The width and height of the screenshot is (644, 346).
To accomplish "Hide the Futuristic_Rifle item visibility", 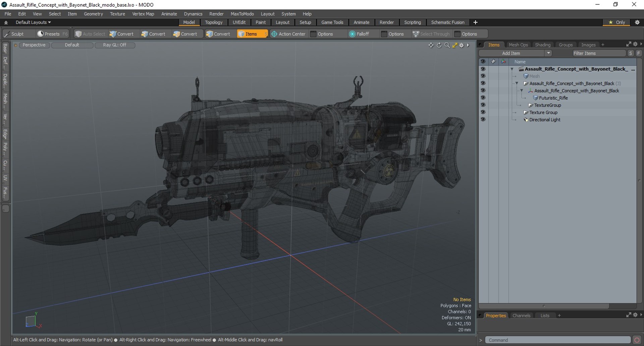I will point(483,98).
